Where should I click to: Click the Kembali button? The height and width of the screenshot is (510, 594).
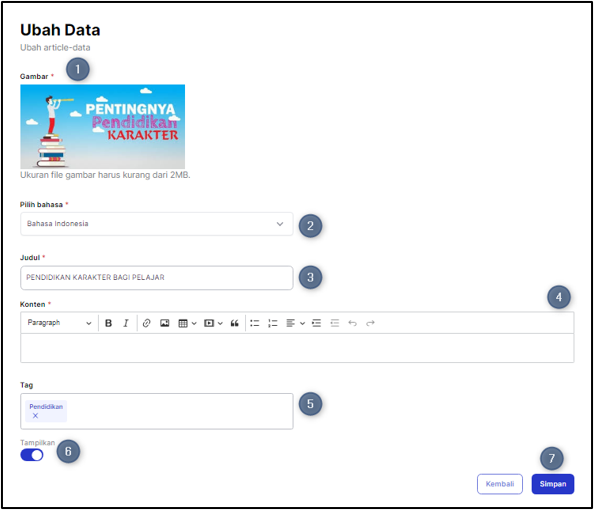[x=500, y=484]
